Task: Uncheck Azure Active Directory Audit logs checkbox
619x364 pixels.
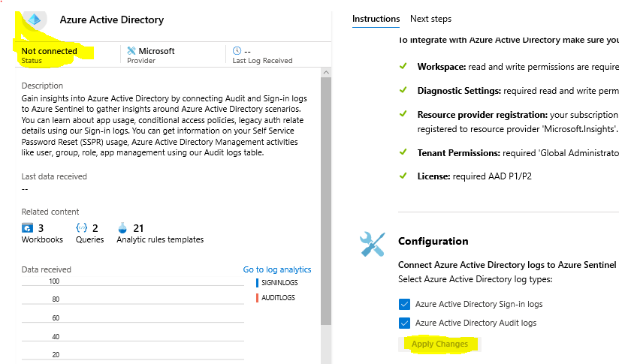Action: coord(404,323)
